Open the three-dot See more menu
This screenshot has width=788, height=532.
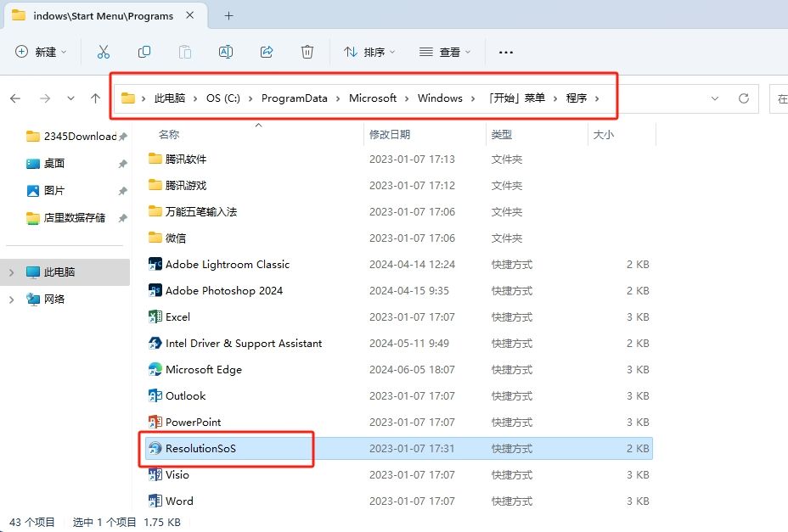tap(505, 53)
